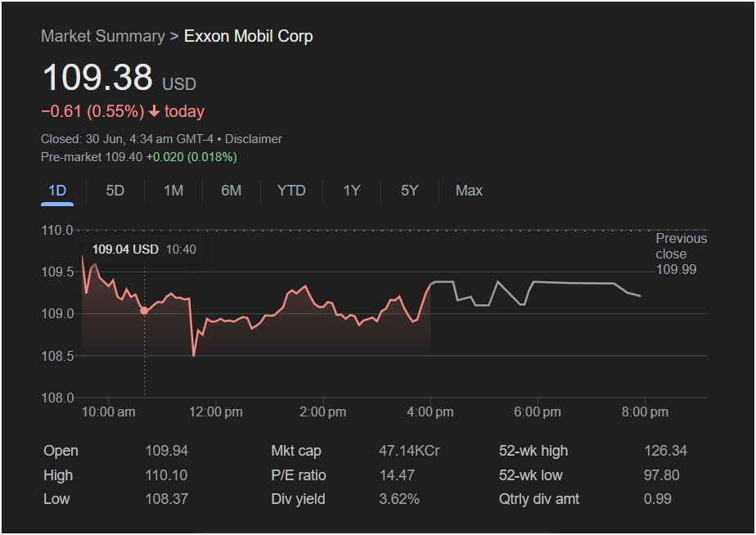Click the Exxon Mobil Corp title
The height and width of the screenshot is (535, 756).
point(248,36)
